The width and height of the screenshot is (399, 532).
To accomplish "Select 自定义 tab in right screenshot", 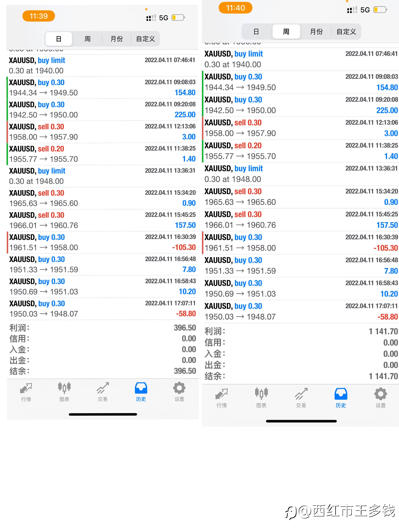I will pos(346,32).
